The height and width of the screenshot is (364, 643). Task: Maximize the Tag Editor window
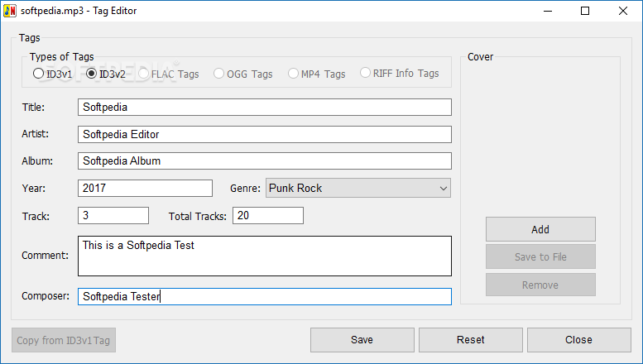click(585, 11)
